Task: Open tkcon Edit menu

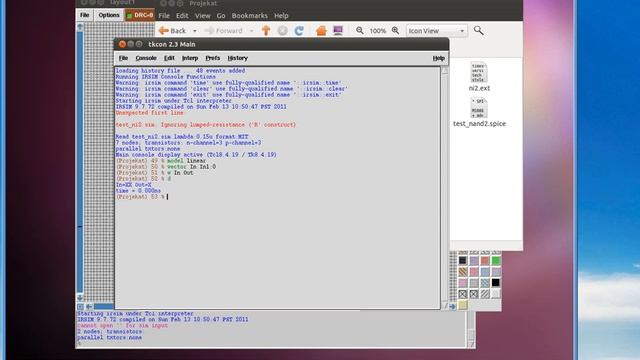Action: (x=169, y=58)
